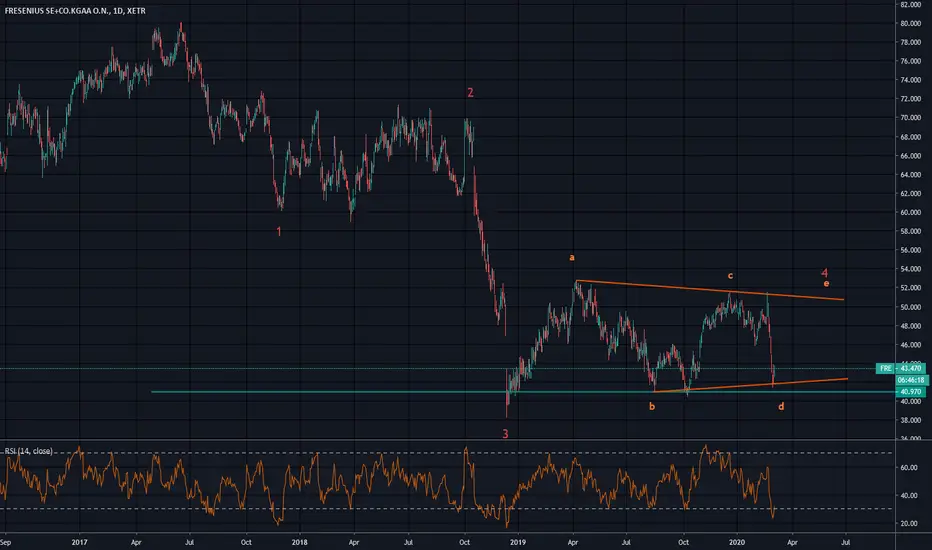
Task: Click the FRE 43.470 price tag
Action: click(x=900, y=369)
